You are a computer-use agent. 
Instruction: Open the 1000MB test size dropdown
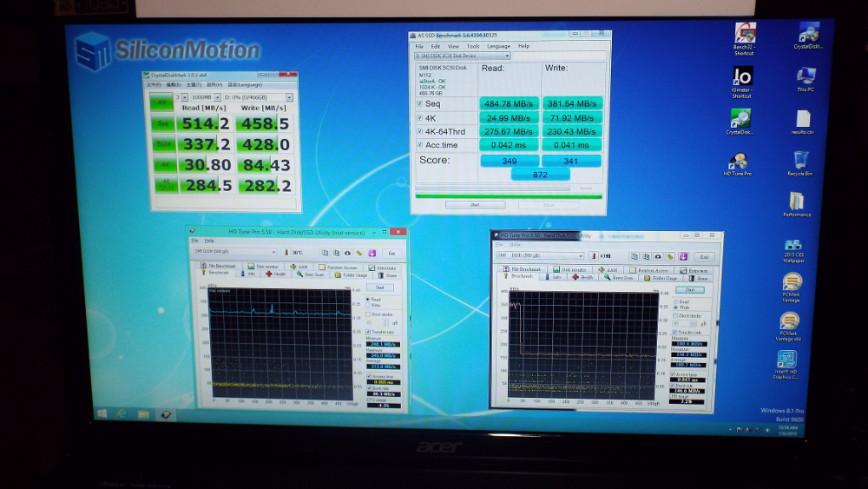click(x=217, y=97)
